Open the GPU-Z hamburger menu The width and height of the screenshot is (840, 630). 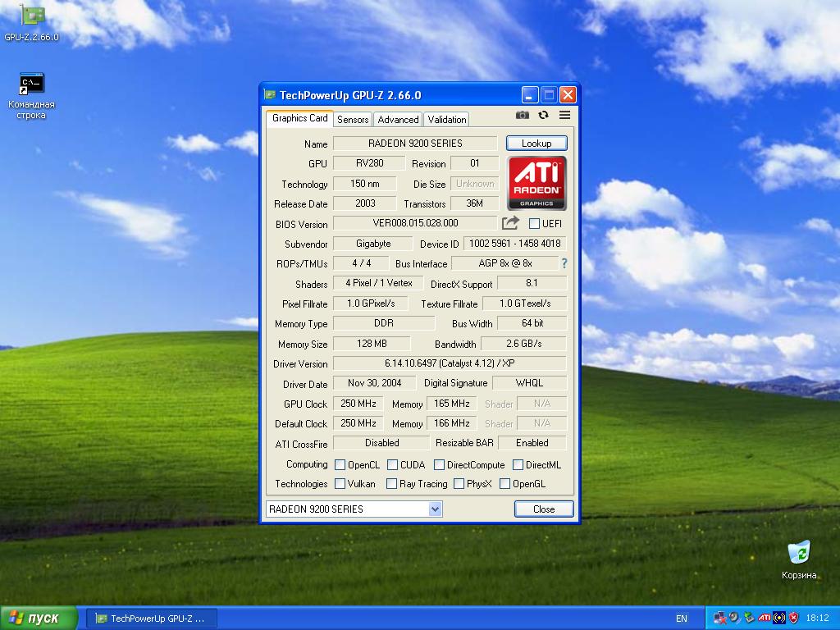[564, 115]
